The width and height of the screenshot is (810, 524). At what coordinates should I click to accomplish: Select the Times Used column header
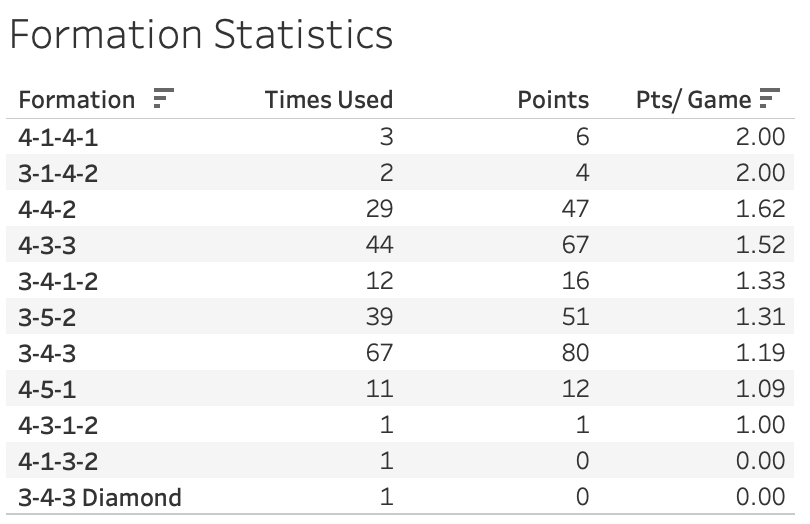pyautogui.click(x=328, y=100)
